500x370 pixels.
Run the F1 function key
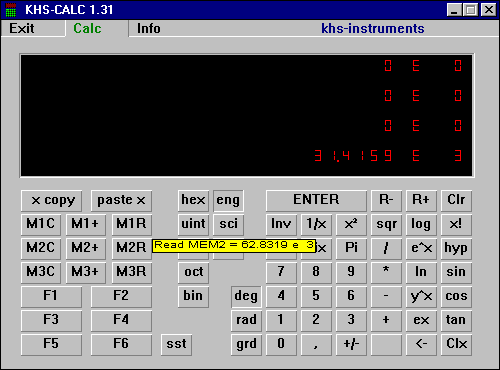tap(51, 296)
